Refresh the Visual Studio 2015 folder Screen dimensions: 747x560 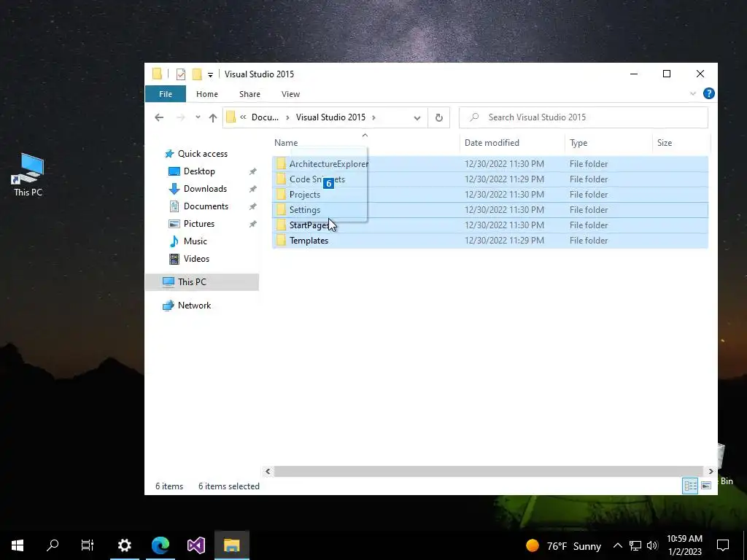click(438, 117)
